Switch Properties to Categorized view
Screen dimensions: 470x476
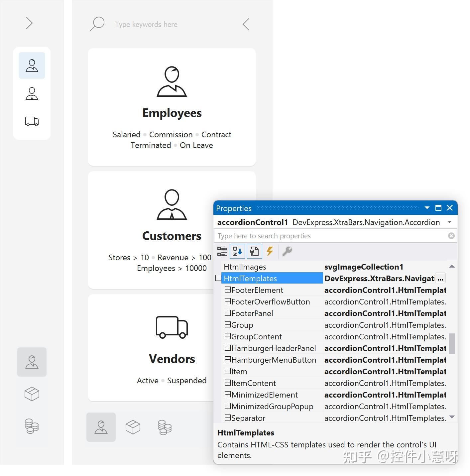point(222,251)
